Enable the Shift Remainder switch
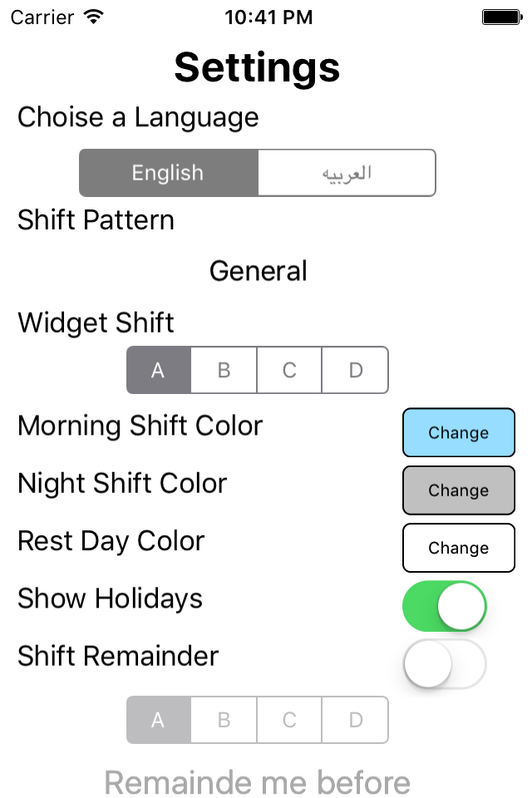This screenshot has width=532, height=798. pyautogui.click(x=444, y=663)
